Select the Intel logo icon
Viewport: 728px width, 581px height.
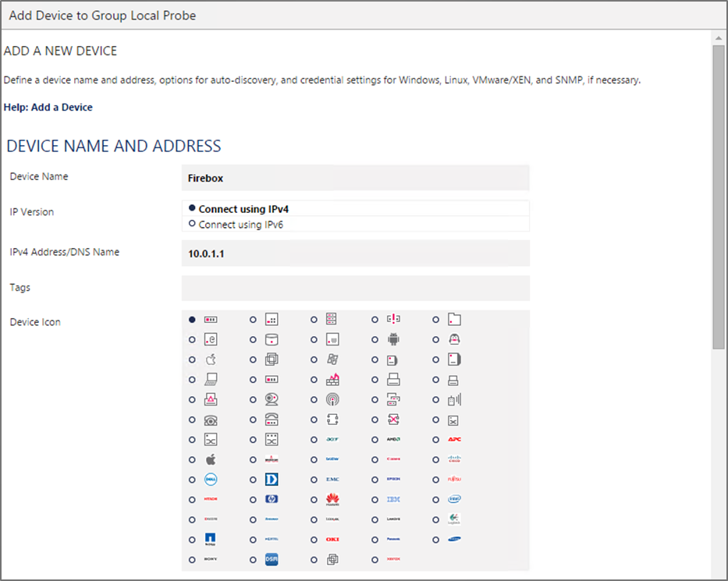pyautogui.click(x=454, y=499)
